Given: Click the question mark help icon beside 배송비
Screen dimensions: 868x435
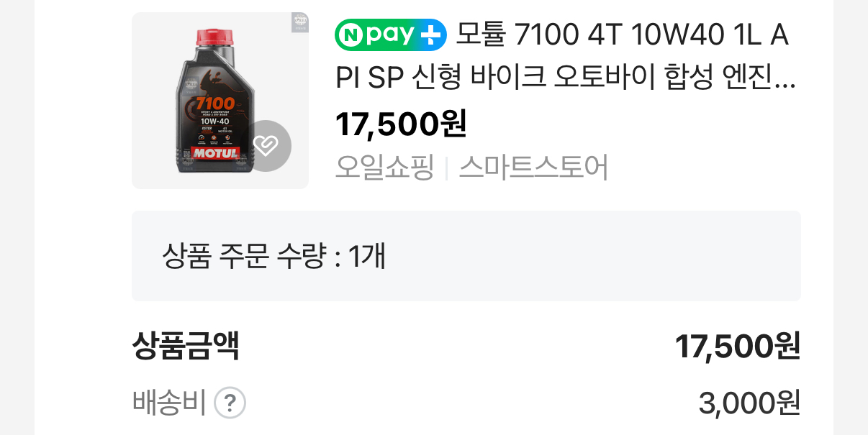Looking at the screenshot, I should point(231,403).
